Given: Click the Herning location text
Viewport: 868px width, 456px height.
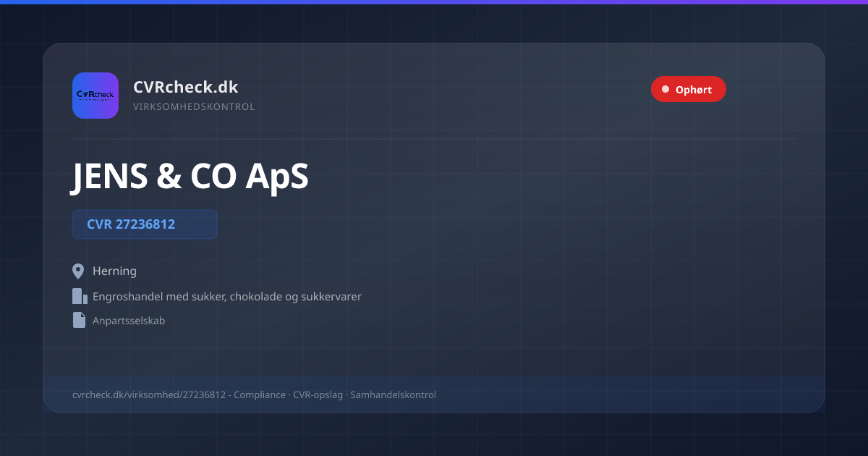Looking at the screenshot, I should pos(114,271).
